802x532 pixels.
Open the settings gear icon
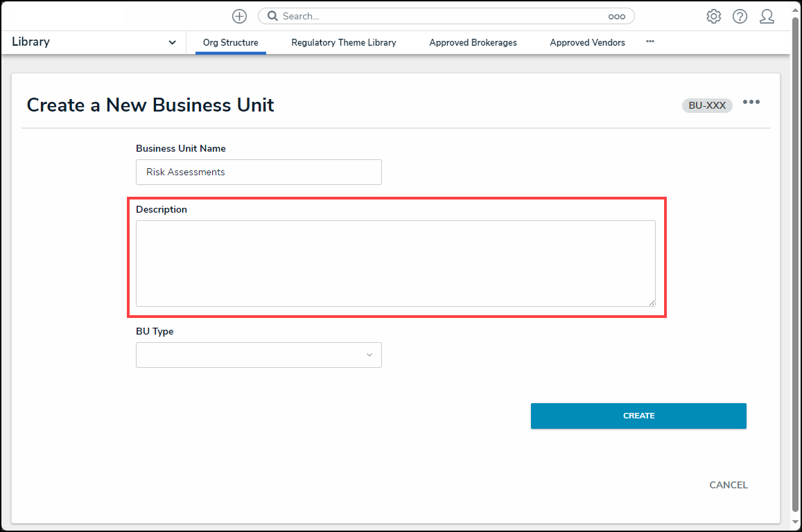click(713, 17)
